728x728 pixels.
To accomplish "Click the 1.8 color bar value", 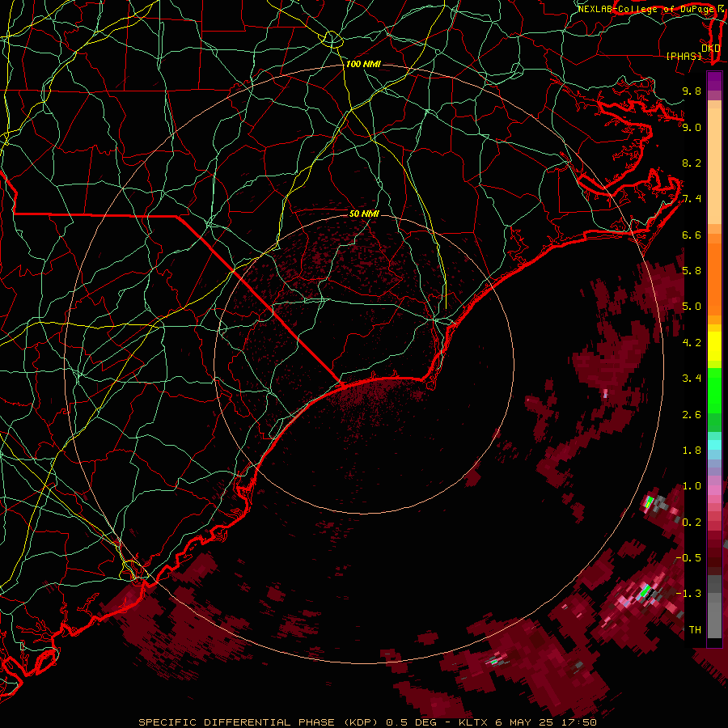I will pyautogui.click(x=692, y=451).
